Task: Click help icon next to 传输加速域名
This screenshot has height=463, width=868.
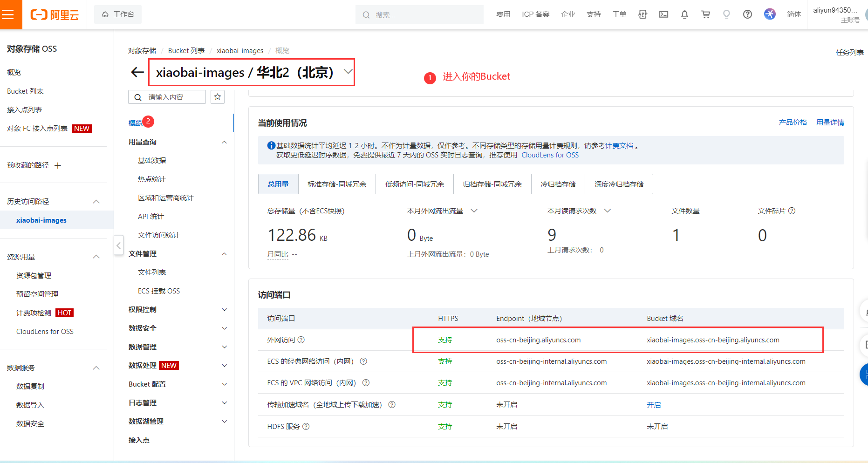Action: (392, 405)
